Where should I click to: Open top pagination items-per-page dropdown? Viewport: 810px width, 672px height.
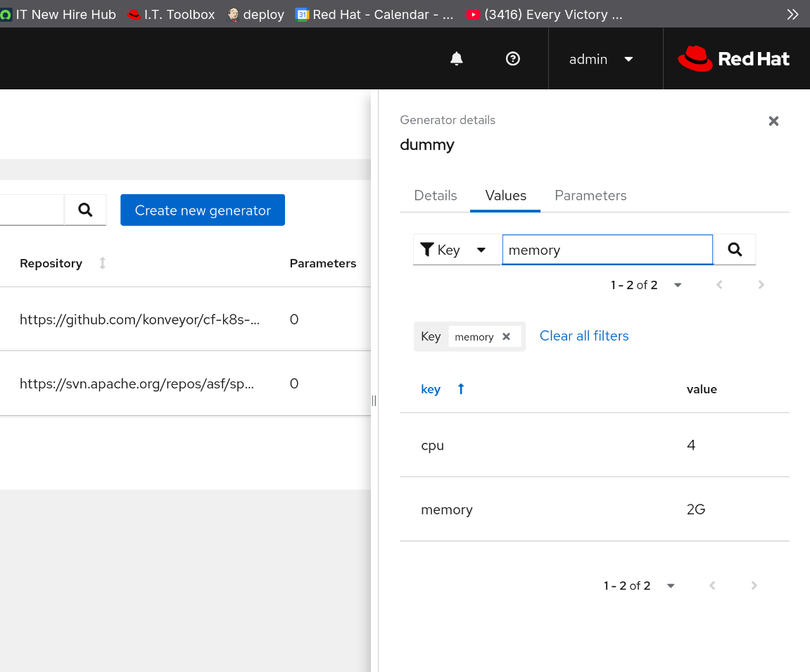pyautogui.click(x=678, y=285)
